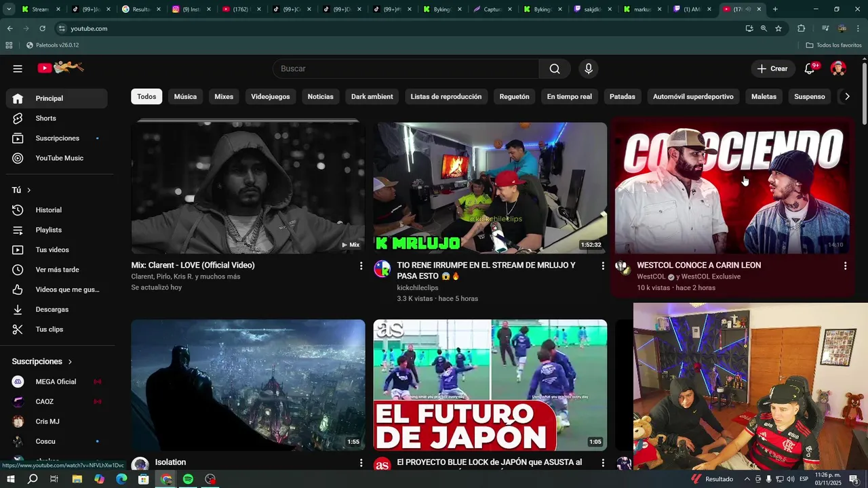
Task: Switch to the Instagram browser tab
Action: (x=191, y=9)
